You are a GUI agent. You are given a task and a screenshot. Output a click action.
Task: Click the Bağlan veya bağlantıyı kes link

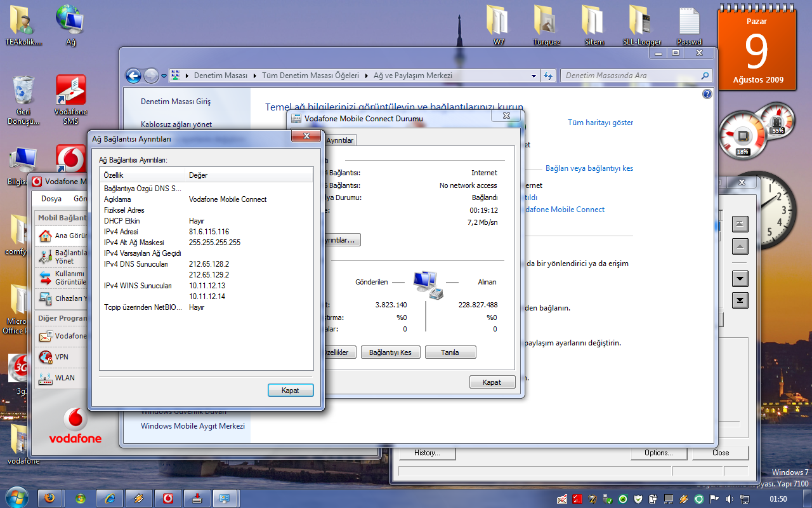click(x=589, y=168)
